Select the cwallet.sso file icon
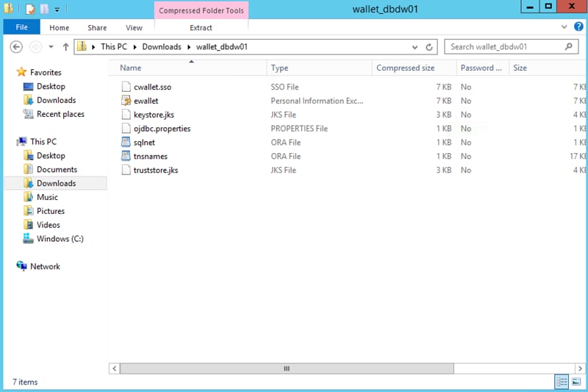 coord(126,87)
